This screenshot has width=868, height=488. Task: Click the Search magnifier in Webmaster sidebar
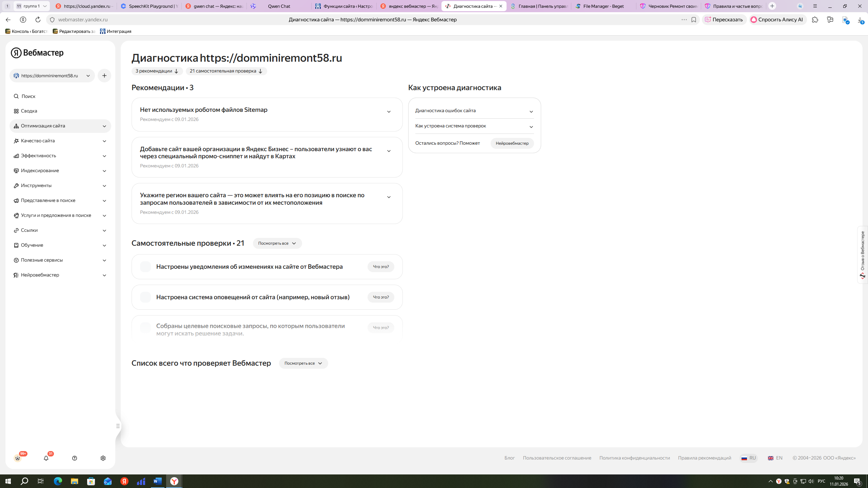pyautogui.click(x=16, y=96)
